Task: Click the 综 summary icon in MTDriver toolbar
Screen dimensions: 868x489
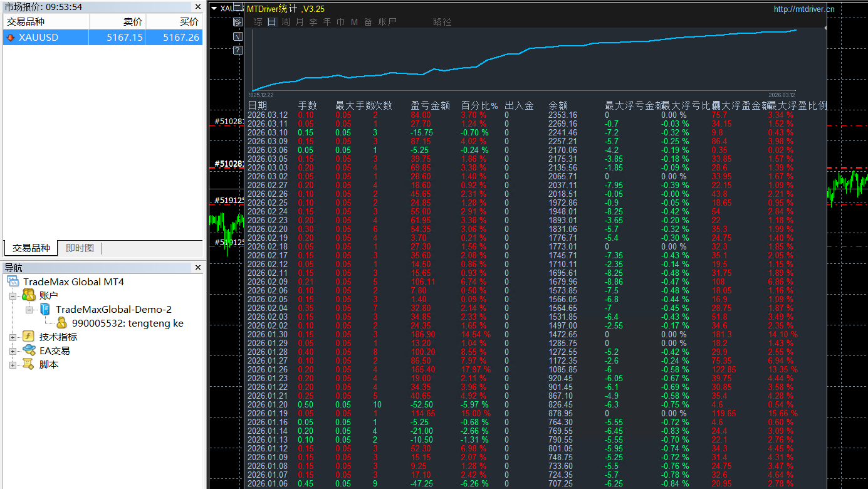Action: [x=258, y=21]
